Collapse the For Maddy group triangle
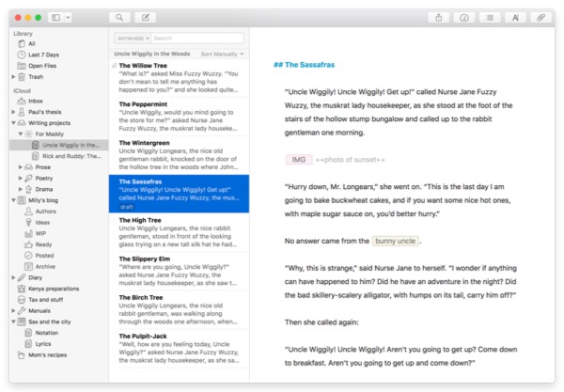Viewport: 564px width, 392px height. coord(20,133)
